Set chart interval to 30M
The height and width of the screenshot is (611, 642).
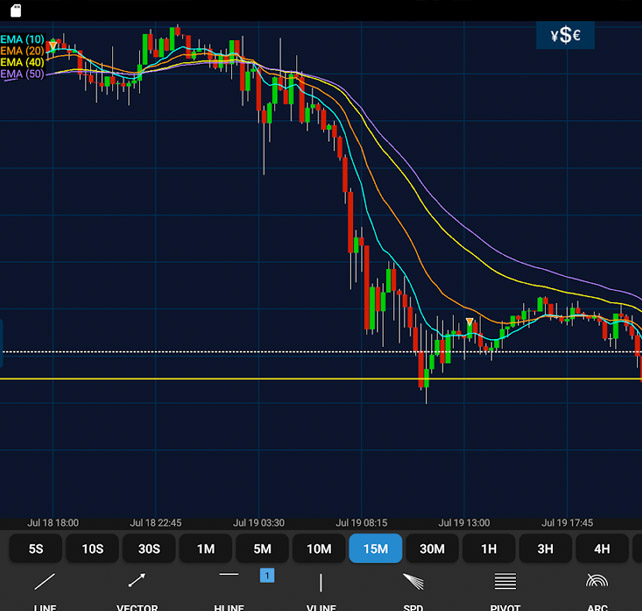[432, 549]
